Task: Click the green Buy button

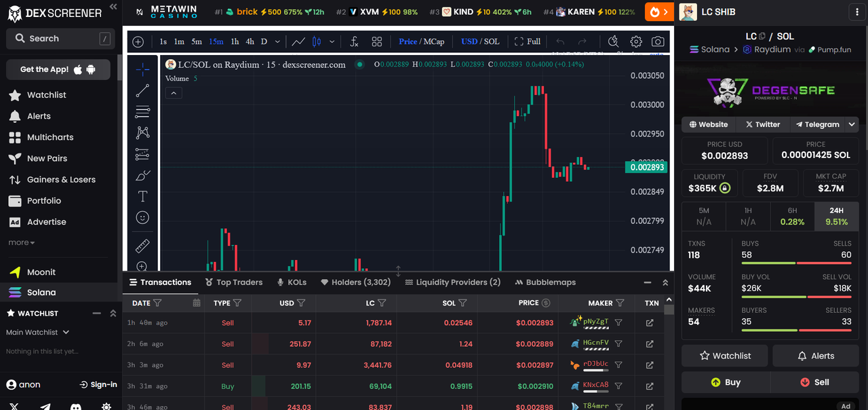Action: tap(726, 382)
